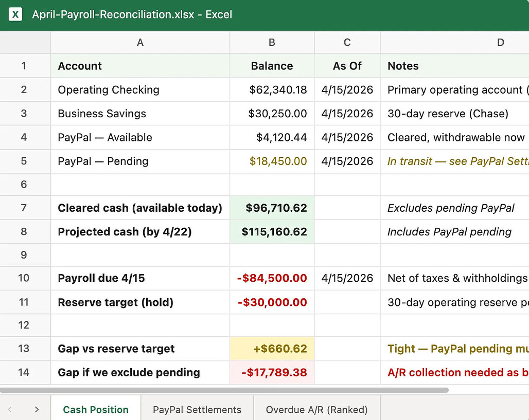Select 'Cleared cash (available today)' cell
529x420 pixels.
point(140,208)
